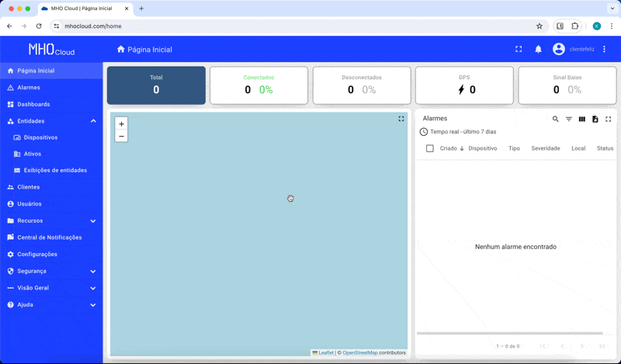The image size is (621, 364).
Task: Open Dashboards in the sidebar
Action: (33, 104)
